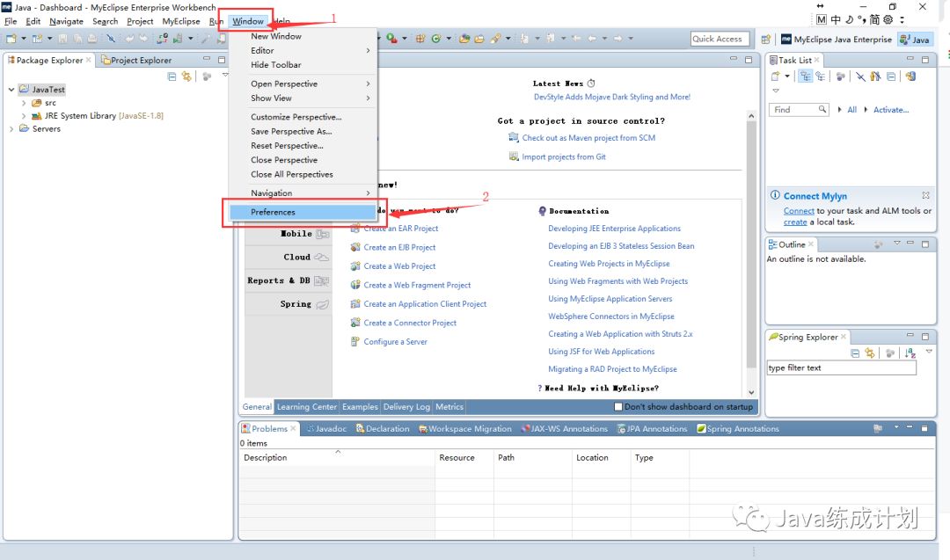Click Outline focus on active task icon
Screen dimensions: 950x560
[x=878, y=244]
